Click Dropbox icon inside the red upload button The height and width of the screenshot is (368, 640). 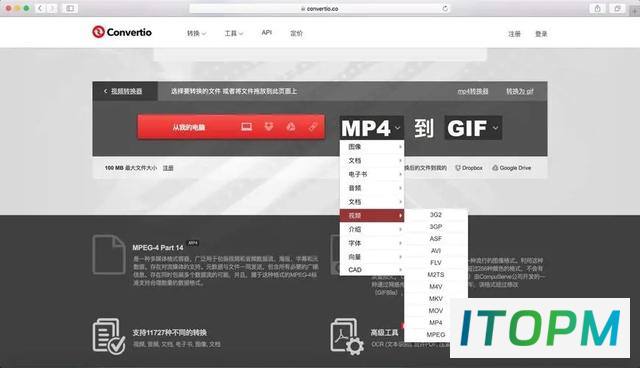269,127
